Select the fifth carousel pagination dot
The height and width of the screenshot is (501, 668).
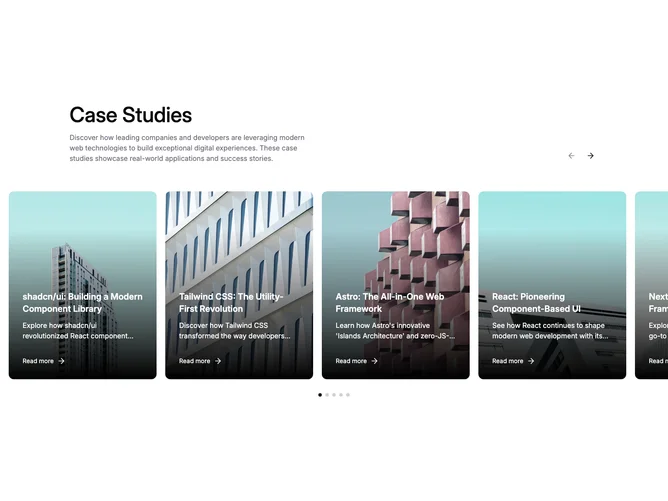pyautogui.click(x=348, y=395)
